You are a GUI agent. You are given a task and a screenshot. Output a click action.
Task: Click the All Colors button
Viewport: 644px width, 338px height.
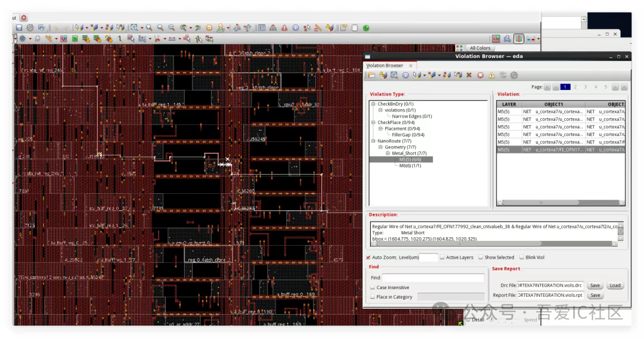point(479,48)
